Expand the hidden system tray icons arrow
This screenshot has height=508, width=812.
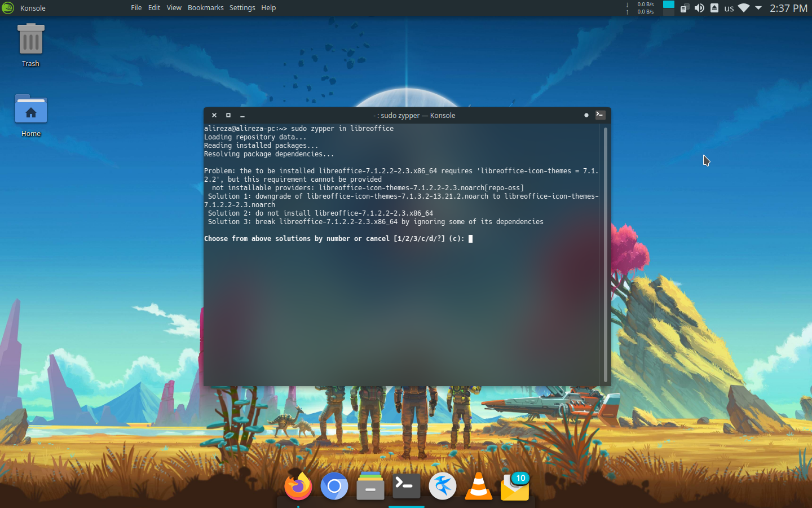(758, 8)
